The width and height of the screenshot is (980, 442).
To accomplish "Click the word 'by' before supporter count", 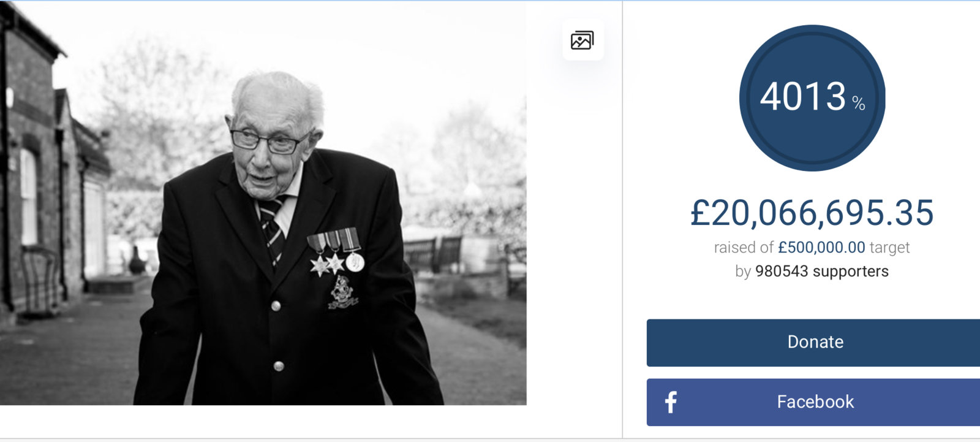I will pyautogui.click(x=743, y=272).
